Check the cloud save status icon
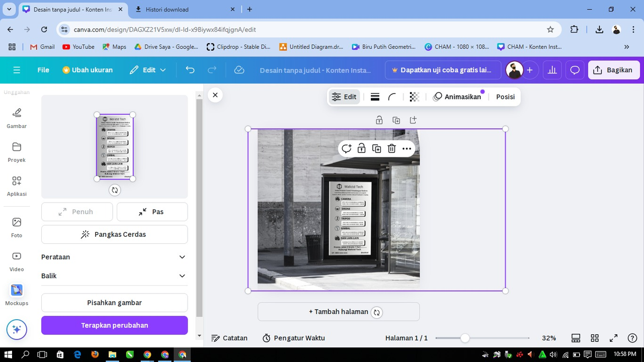Screen dimensions: 644x362 (x=239, y=70)
